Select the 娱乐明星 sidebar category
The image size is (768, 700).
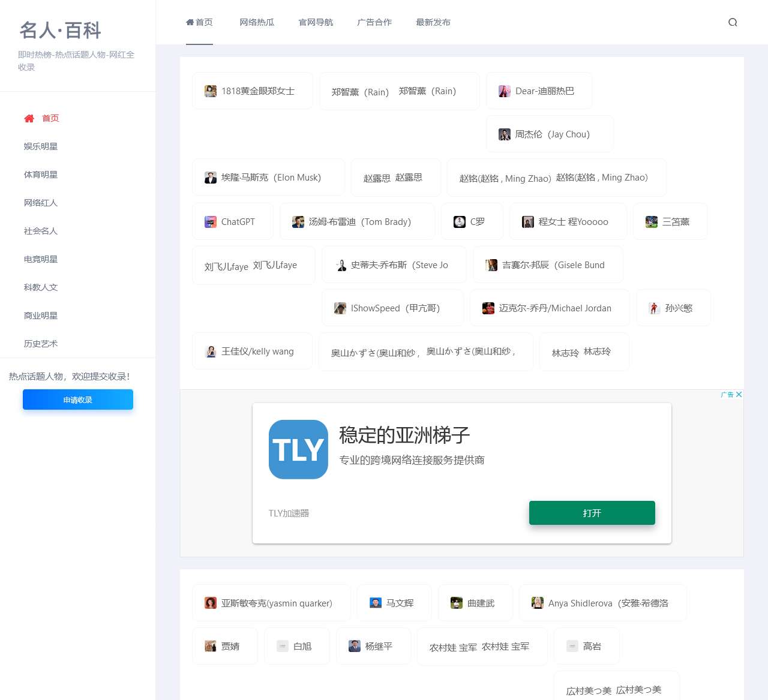pyautogui.click(x=40, y=146)
